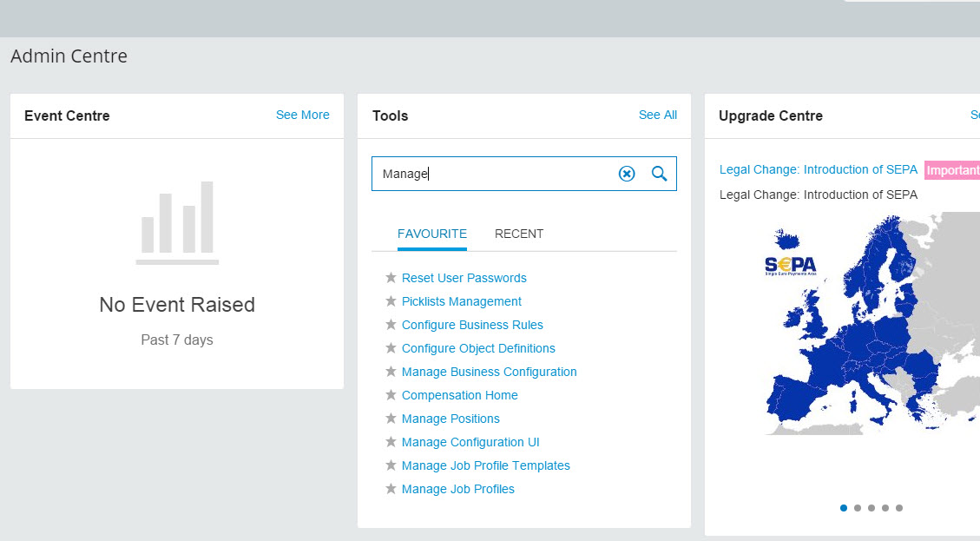Click the Event Centre heading
Viewport: 980px width, 541px height.
pyautogui.click(x=67, y=115)
